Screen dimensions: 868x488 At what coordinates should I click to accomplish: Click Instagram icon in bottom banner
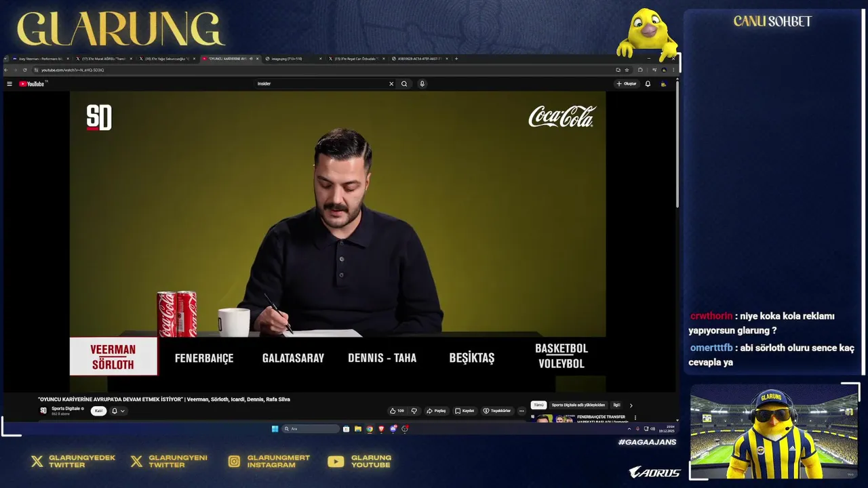(x=234, y=462)
